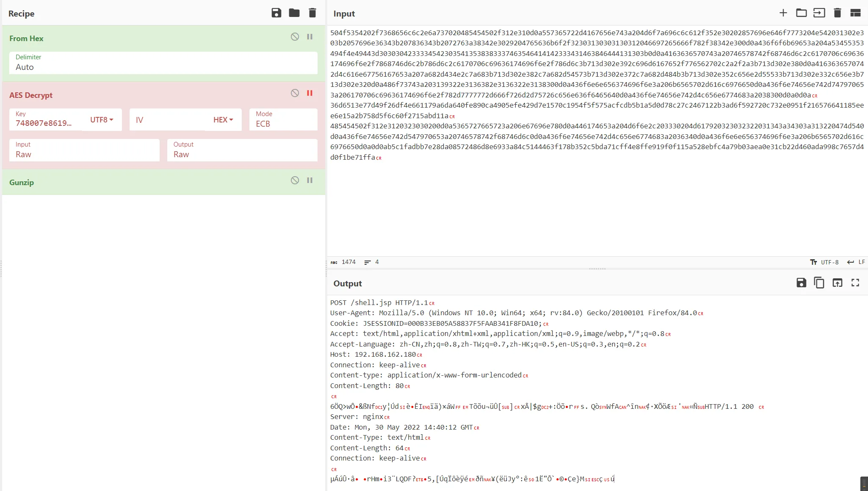Copy output to clipboard
Viewport: 868px width, 491px height.
point(819,283)
